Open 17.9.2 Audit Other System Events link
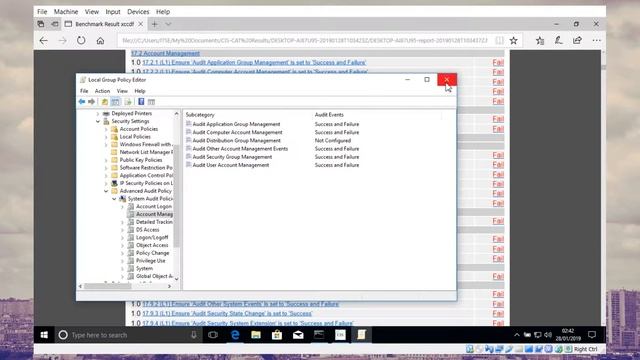This screenshot has height=360, width=640. click(240, 304)
